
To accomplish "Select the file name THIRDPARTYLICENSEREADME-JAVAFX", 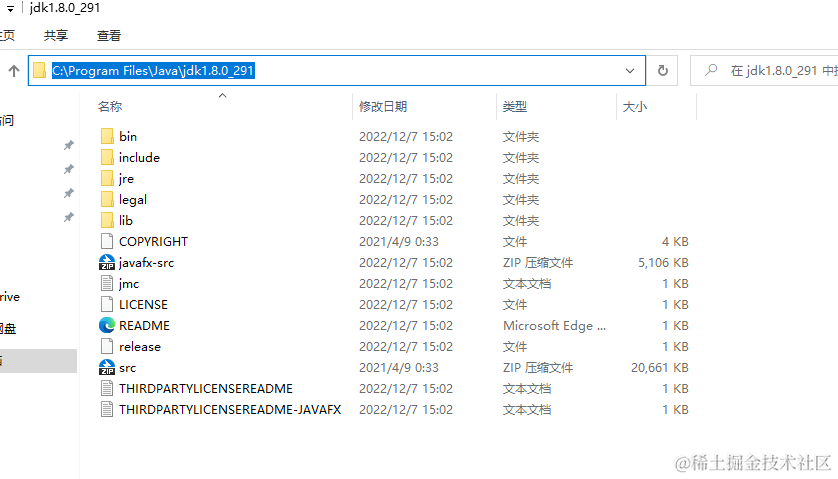I will coord(230,410).
